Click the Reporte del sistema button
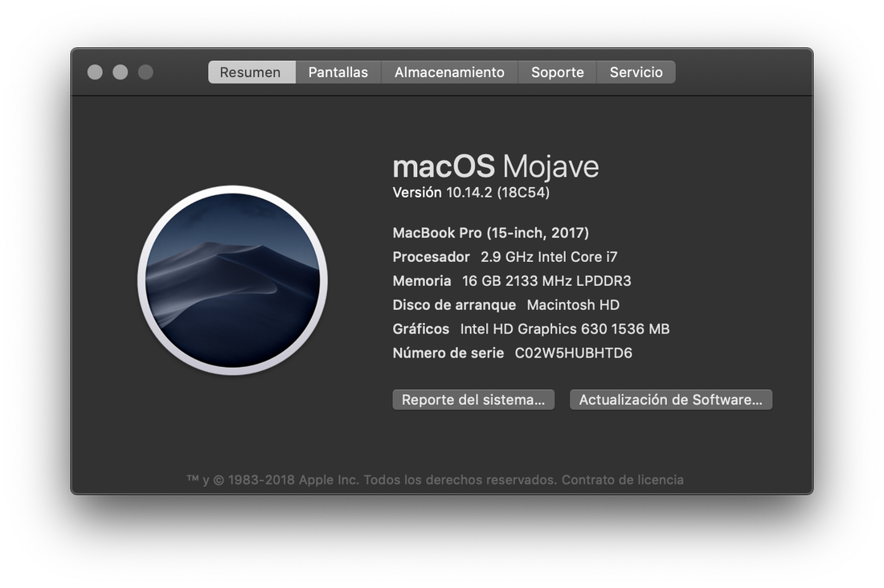This screenshot has height=588, width=884. click(x=473, y=400)
